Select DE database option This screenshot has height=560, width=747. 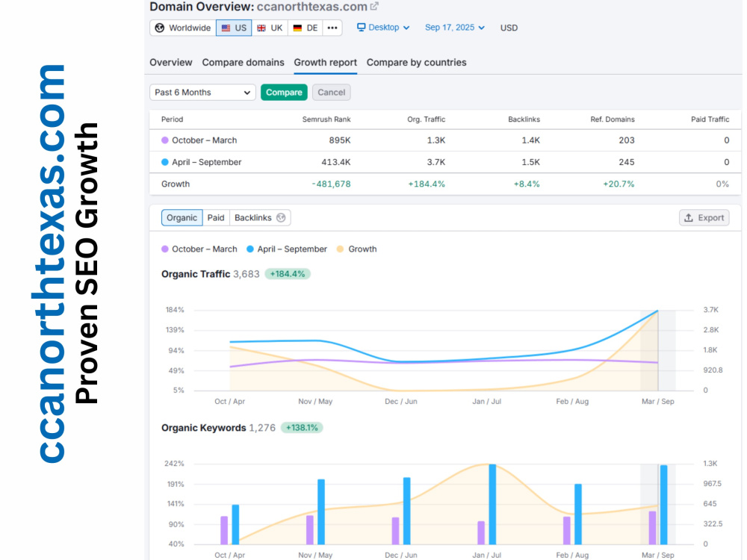[x=306, y=28]
